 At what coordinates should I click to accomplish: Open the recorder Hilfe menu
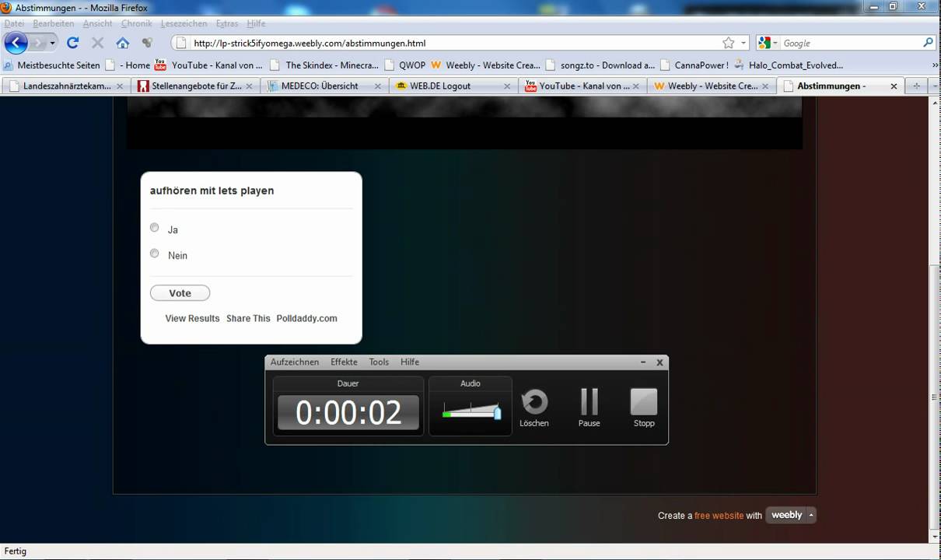click(x=410, y=362)
